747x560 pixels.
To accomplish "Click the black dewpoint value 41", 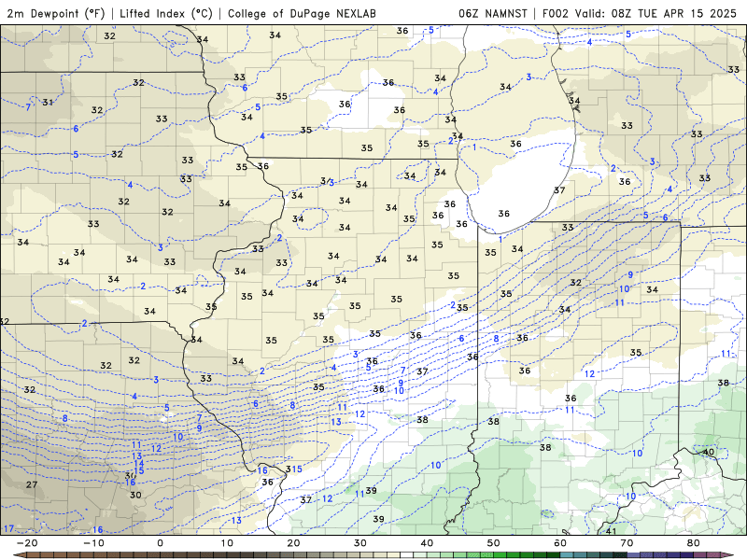I will point(611,531).
